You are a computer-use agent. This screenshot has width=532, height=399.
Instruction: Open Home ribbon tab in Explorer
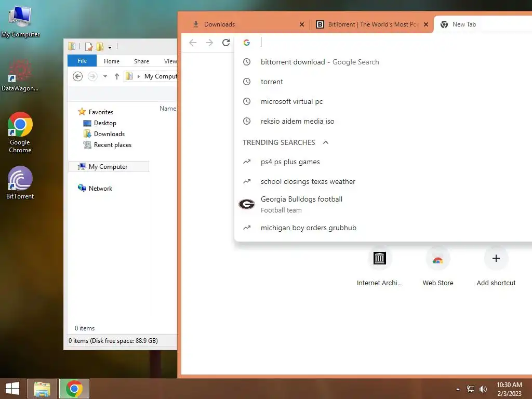[x=112, y=61]
